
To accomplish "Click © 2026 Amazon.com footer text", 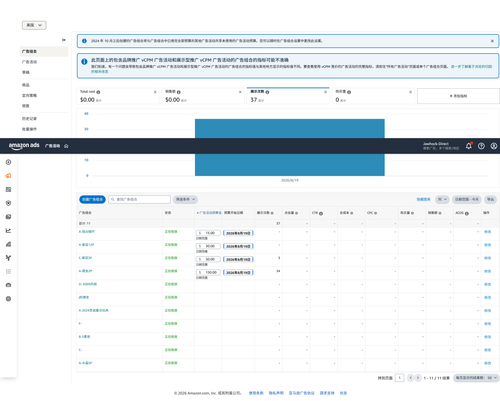I will pos(207,393).
